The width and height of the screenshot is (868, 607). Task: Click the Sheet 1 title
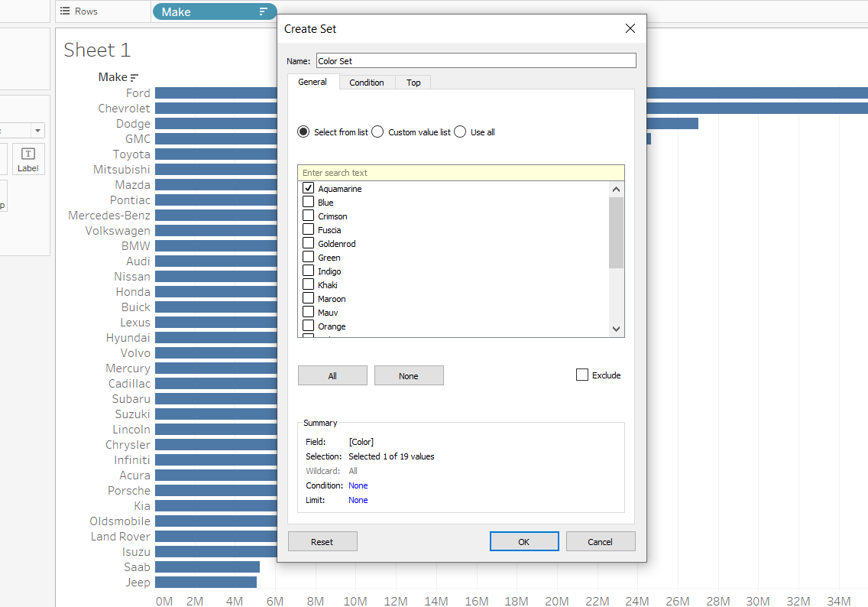point(97,50)
